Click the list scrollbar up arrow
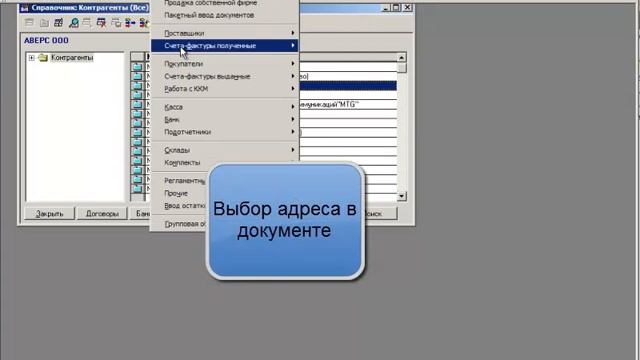The height and width of the screenshot is (360, 640). click(402, 58)
